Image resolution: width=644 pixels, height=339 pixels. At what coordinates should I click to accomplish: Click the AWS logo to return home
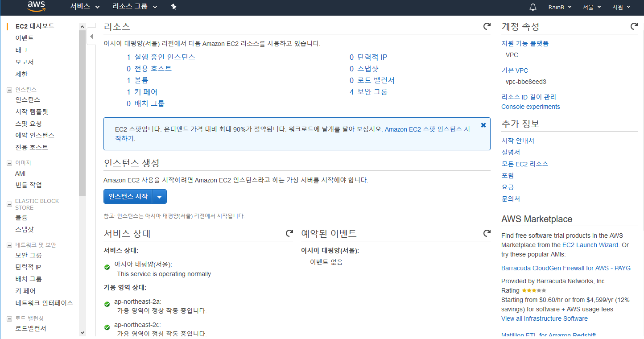click(36, 7)
